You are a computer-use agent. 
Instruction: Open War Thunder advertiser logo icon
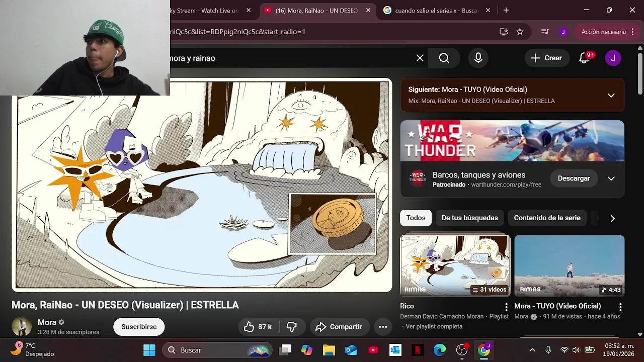coord(417,178)
